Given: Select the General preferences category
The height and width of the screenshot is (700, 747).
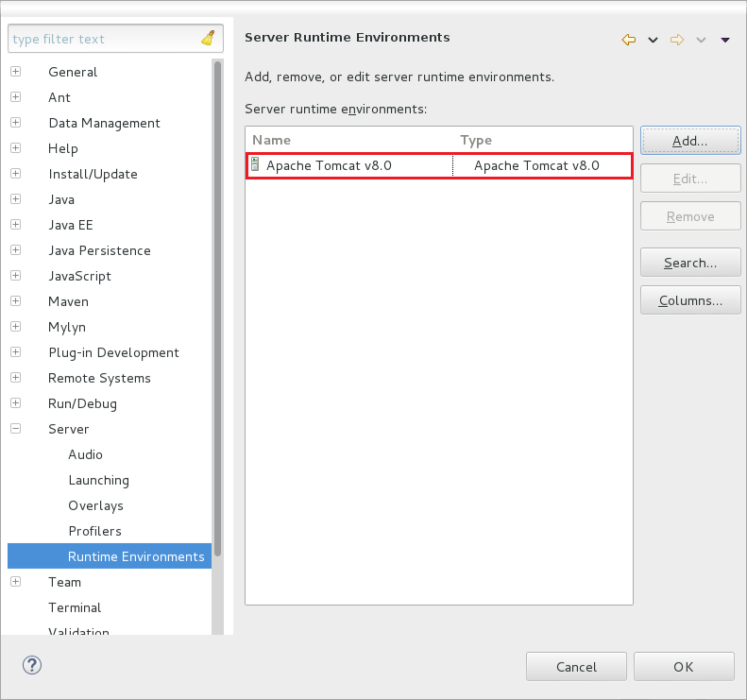Looking at the screenshot, I should 73,72.
